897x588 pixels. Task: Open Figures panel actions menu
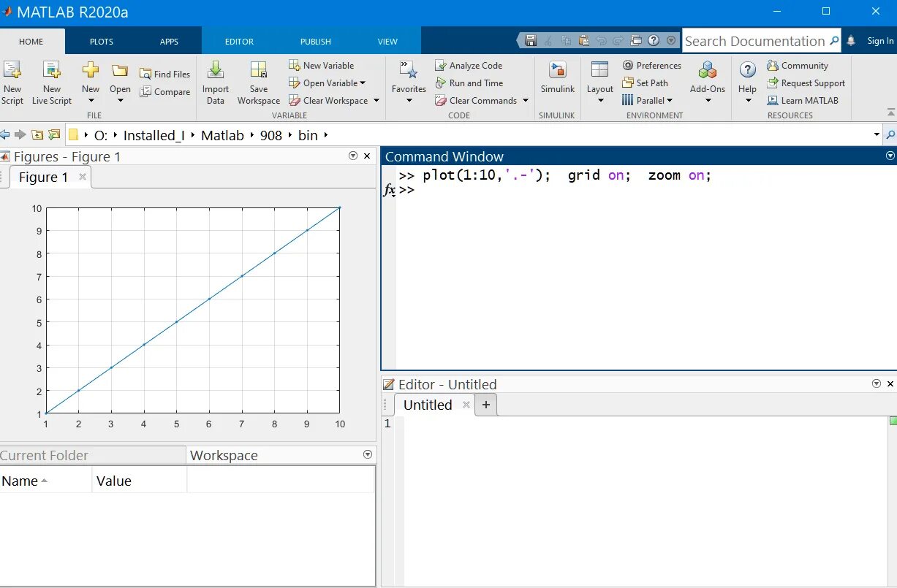point(353,156)
